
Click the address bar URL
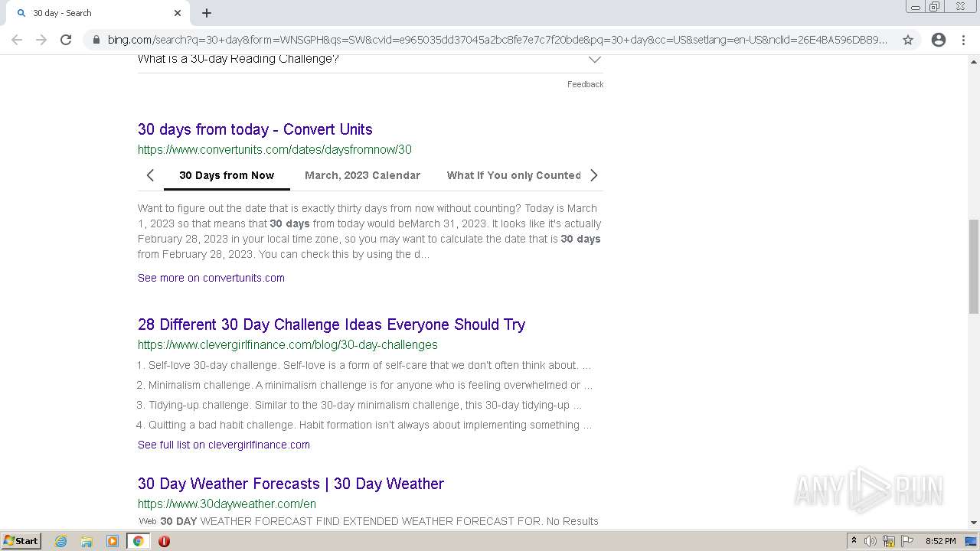497,40
